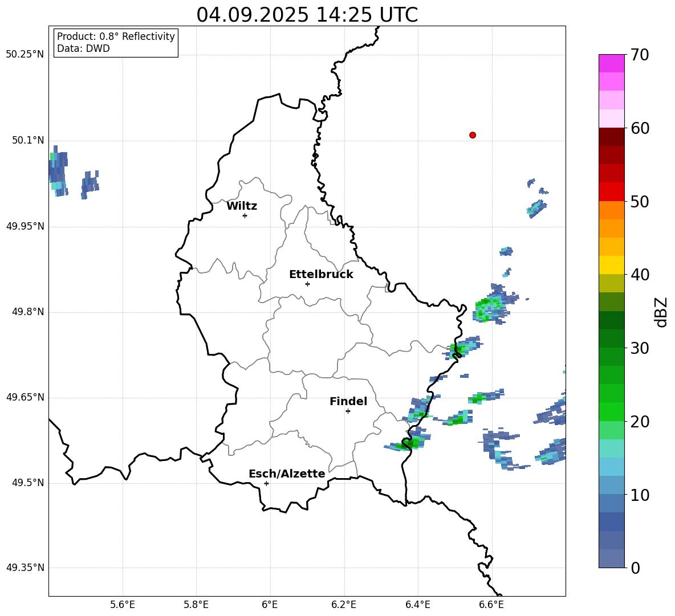Click the dark red colorbar band below 60
Viewport: 675px width, 616px height.
[x=611, y=137]
